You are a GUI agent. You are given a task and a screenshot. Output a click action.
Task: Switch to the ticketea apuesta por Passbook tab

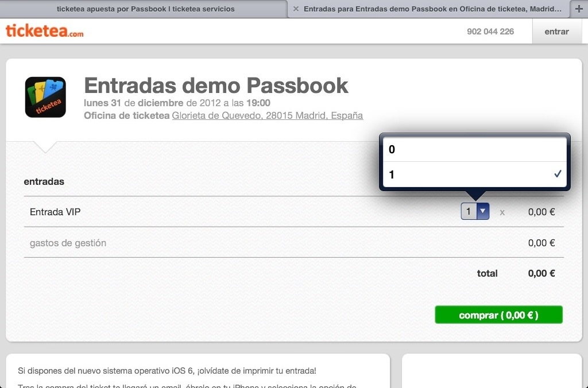coord(145,9)
